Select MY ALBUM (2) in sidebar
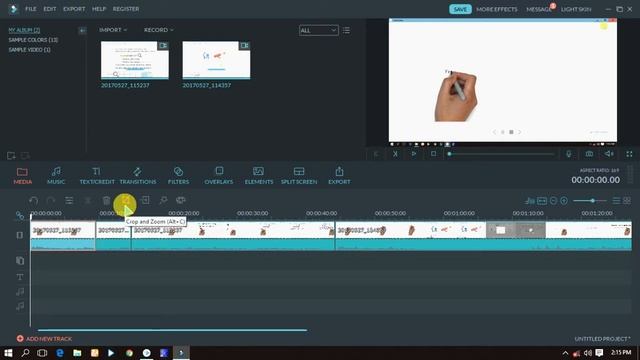Viewport: 640px width, 360px height. point(24,30)
